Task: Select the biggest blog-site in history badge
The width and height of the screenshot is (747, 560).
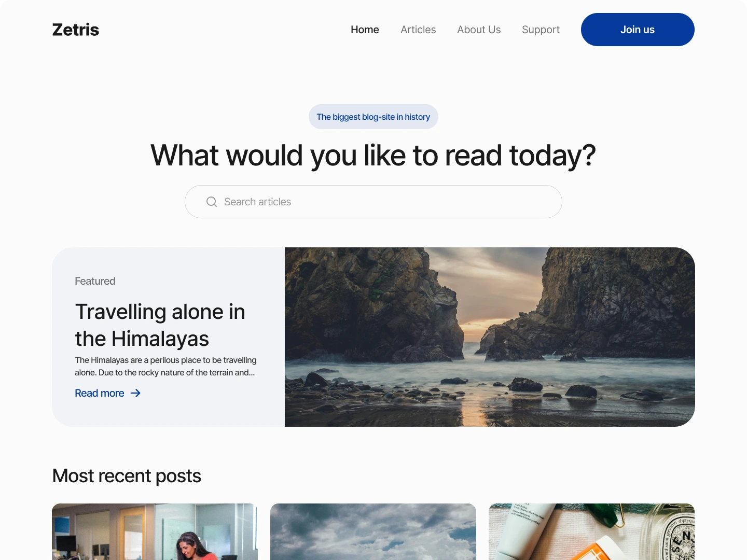Action: tap(374, 117)
